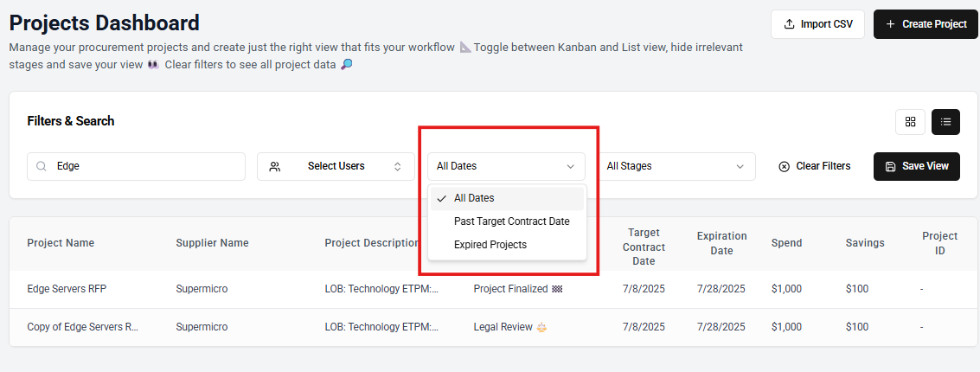Select the checked All Dates option
Screen dimensions: 980x372
(474, 198)
